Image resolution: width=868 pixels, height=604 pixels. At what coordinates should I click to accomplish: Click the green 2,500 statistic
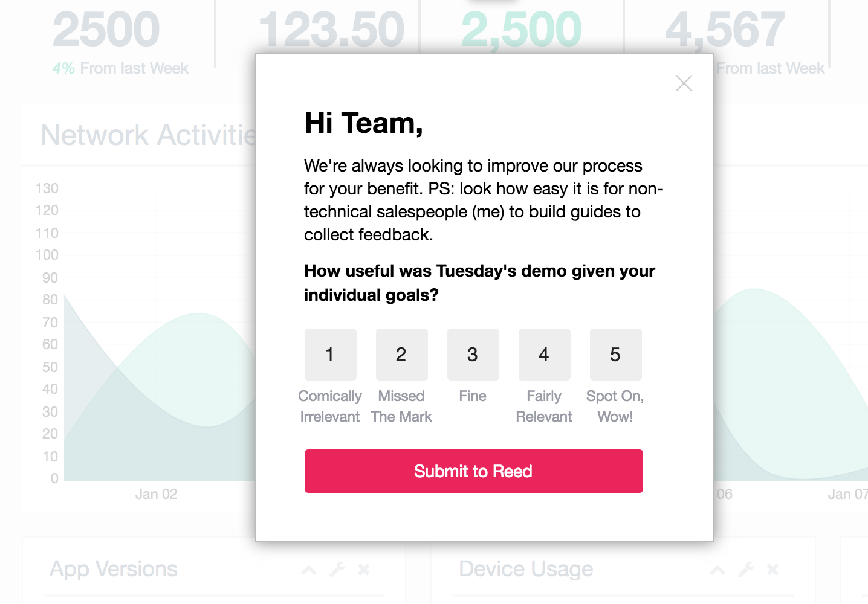521,30
